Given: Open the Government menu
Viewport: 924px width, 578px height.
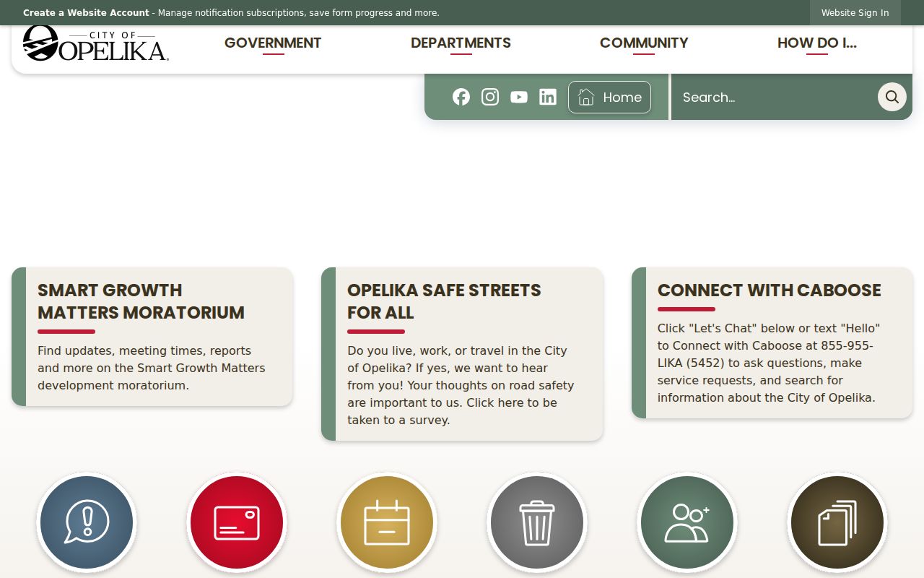Looking at the screenshot, I should 273,43.
